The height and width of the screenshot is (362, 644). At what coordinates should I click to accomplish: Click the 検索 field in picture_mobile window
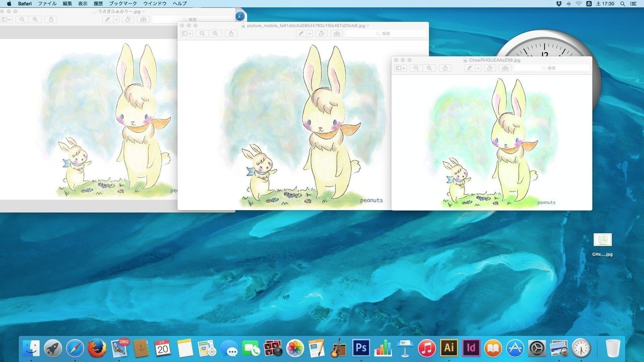pos(386,34)
